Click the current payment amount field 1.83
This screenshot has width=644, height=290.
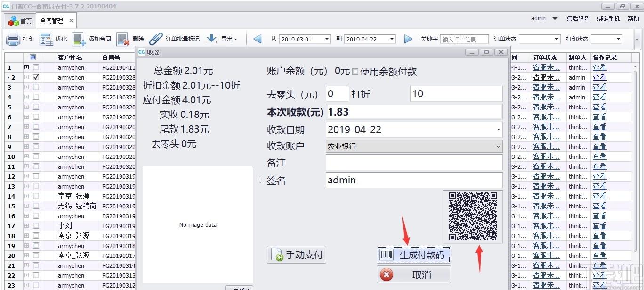click(414, 112)
